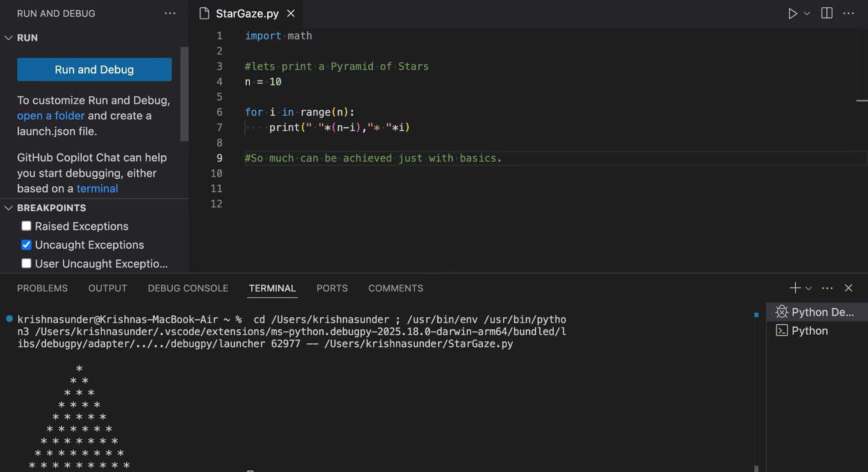Check User Uncaught Exceptions breakpoint

(x=26, y=263)
